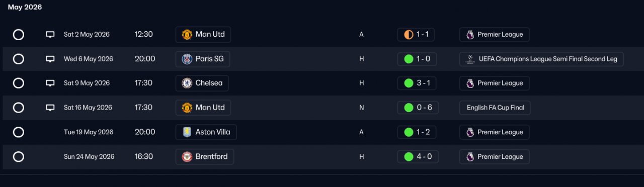644x187 pixels.
Task: Open the English FA Cup Final competition
Action: (495, 108)
